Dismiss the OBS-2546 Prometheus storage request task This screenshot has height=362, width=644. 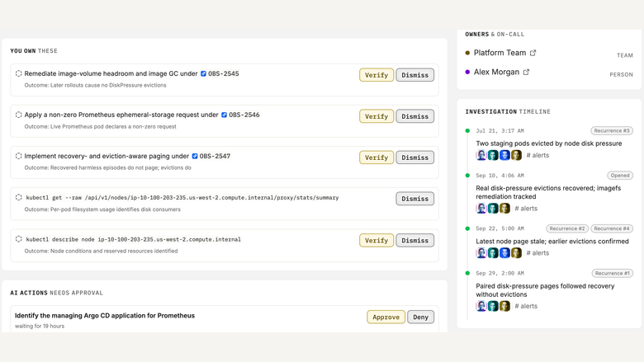pyautogui.click(x=414, y=116)
